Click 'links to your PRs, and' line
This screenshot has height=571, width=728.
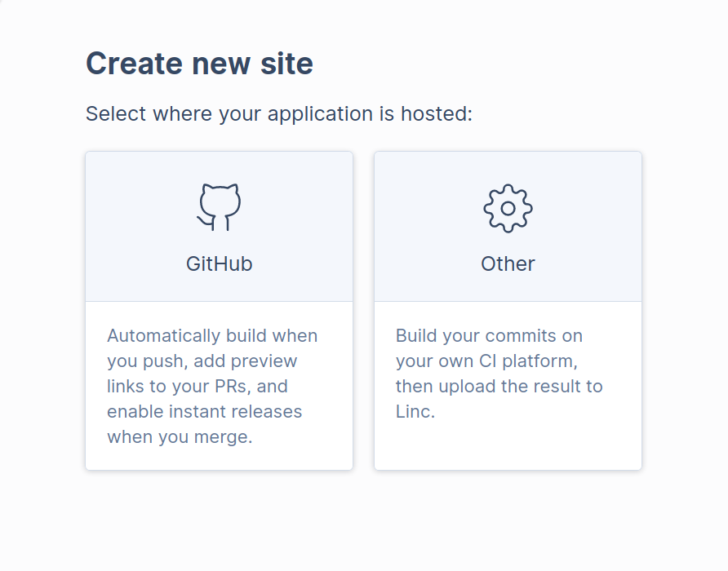198,386
